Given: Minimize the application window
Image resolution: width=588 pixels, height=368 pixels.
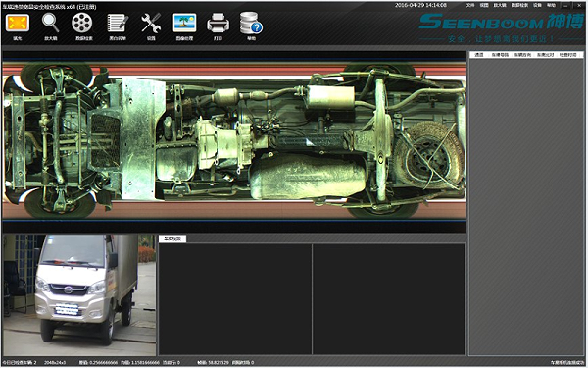Looking at the screenshot, I should 565,5.
